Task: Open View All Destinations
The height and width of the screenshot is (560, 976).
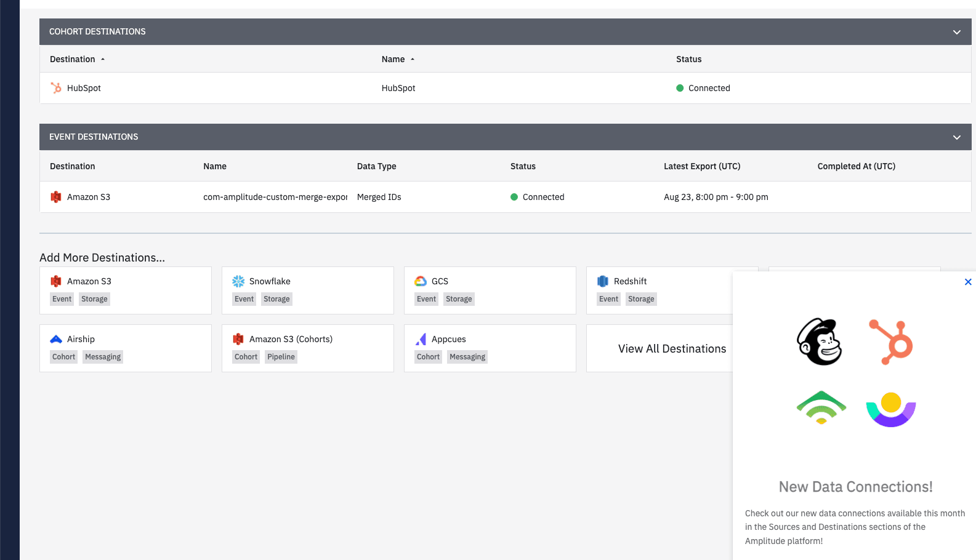Action: coord(672,349)
